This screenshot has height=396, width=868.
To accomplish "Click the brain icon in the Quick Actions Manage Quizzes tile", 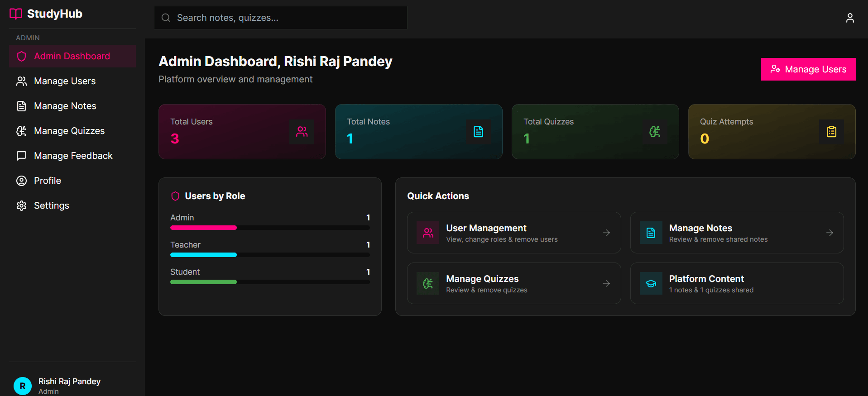I will tap(428, 283).
